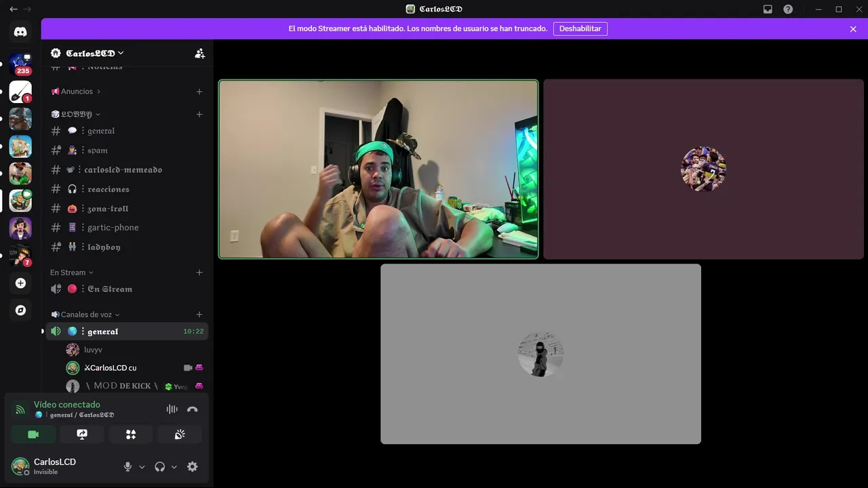
Task: Open the zona-troll channel
Action: pos(125,209)
